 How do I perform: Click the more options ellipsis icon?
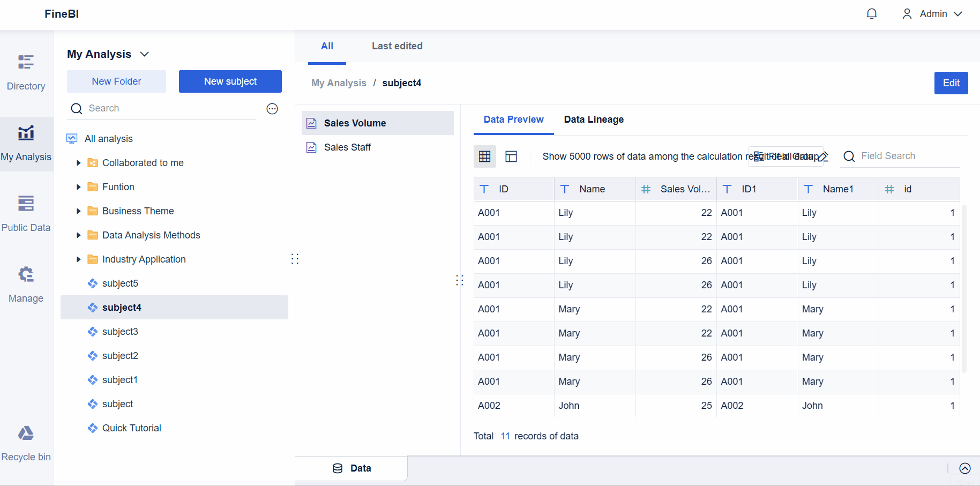point(272,109)
